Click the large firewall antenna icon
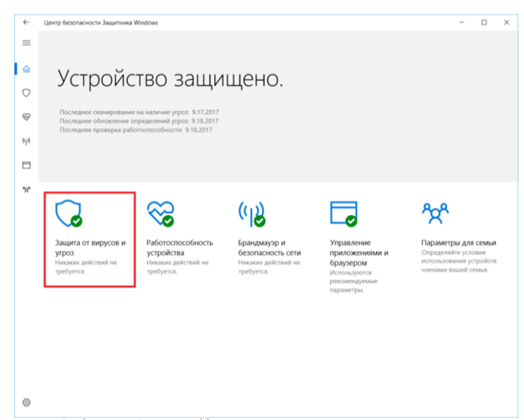The image size is (524, 420). [252, 213]
